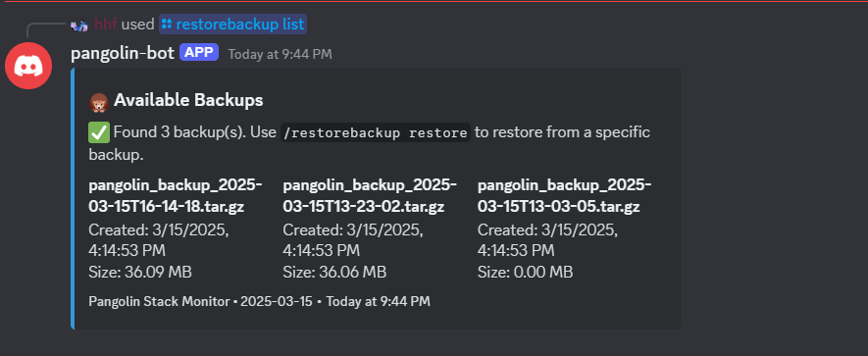Click the pangolin emoji beside Available Backups
Screen dimensions: 868x356
[x=98, y=102]
